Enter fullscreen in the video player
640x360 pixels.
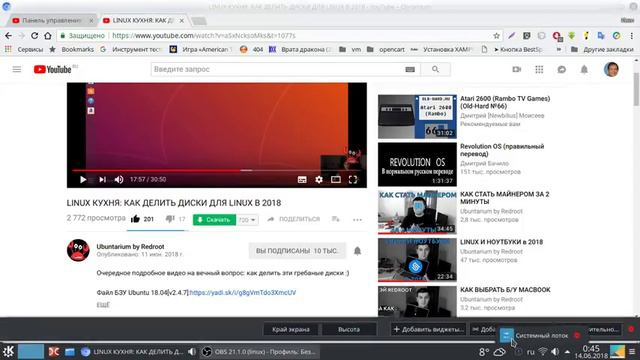(x=353, y=180)
